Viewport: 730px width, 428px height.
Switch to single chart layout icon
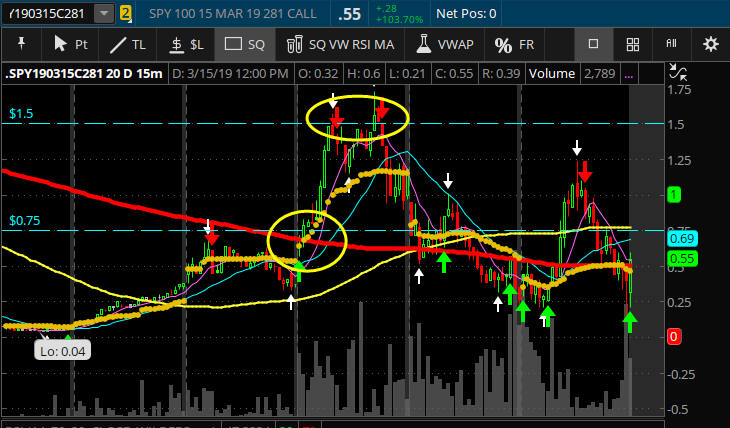[x=593, y=44]
